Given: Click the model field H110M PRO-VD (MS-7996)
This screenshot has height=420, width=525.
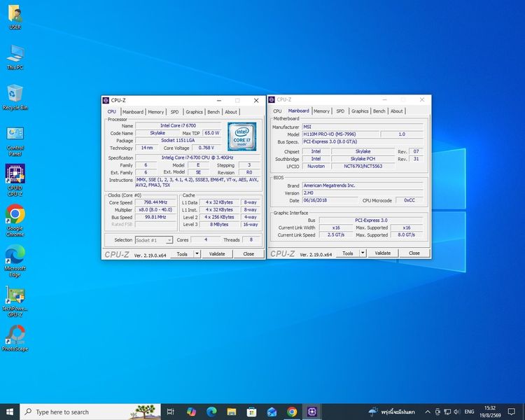Looking at the screenshot, I should point(340,134).
